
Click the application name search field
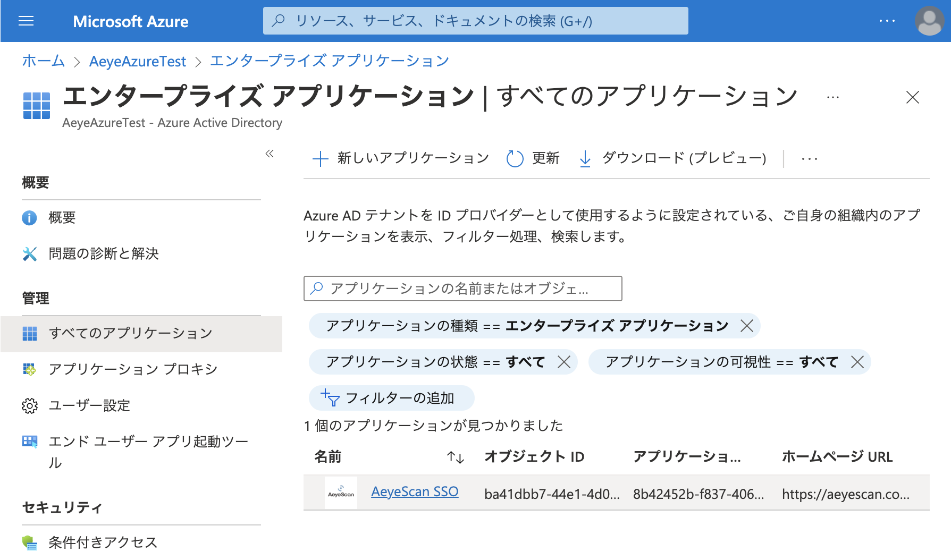pyautogui.click(x=462, y=289)
